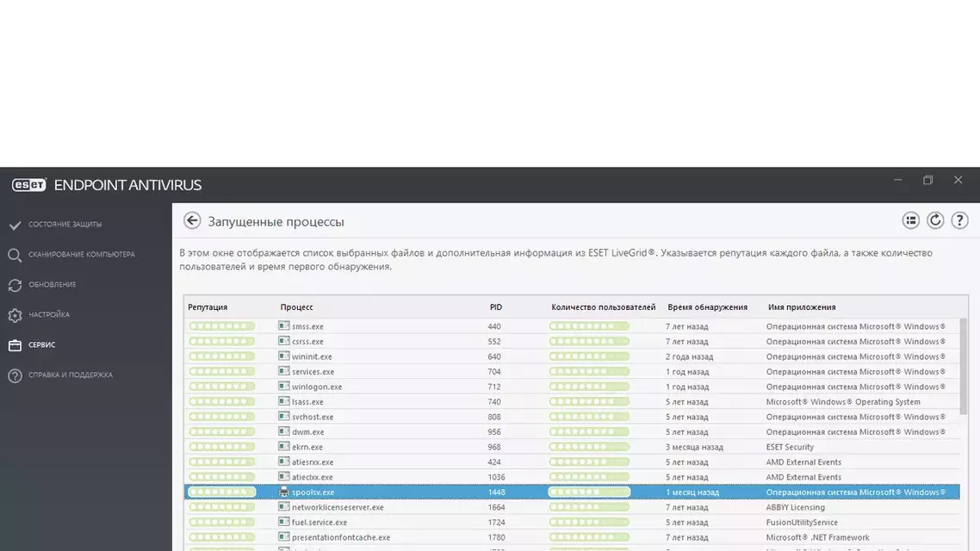Click reputation bar of ekrn.exe row
Viewport: 980px width, 551px height.
(x=222, y=446)
